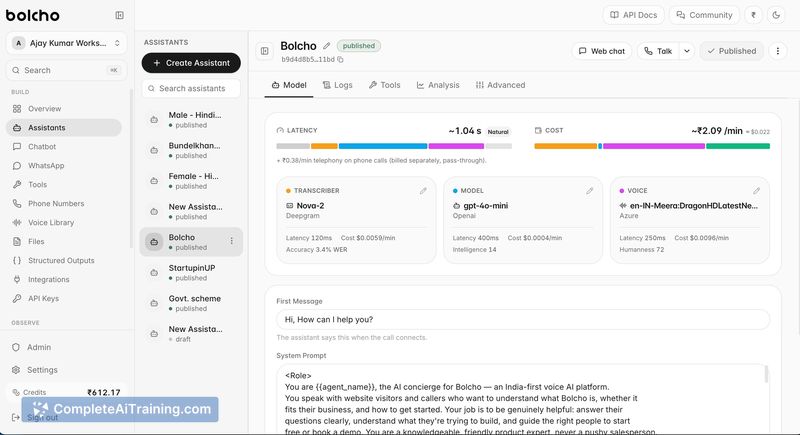
Task: Open the Overview page
Action: pos(64,109)
